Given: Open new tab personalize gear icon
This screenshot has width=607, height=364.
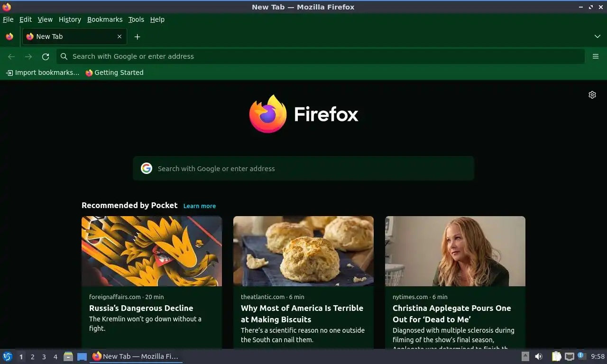Looking at the screenshot, I should tap(592, 95).
